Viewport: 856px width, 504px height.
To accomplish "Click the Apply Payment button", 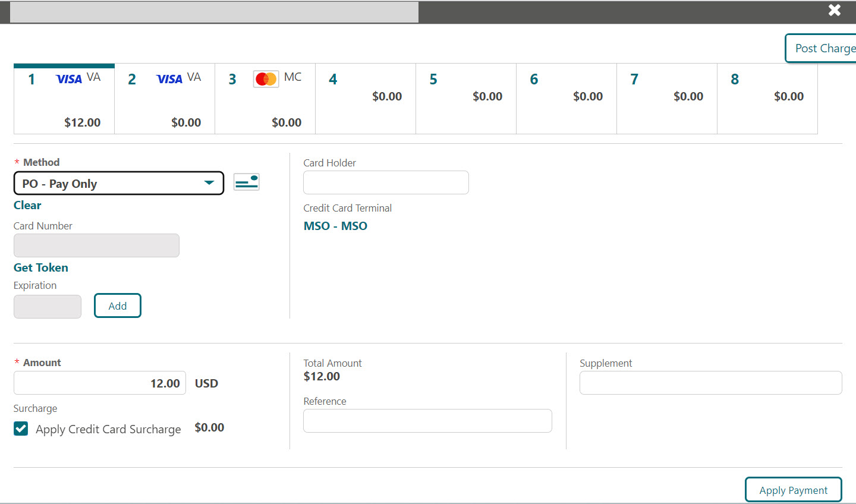I will 793,490.
